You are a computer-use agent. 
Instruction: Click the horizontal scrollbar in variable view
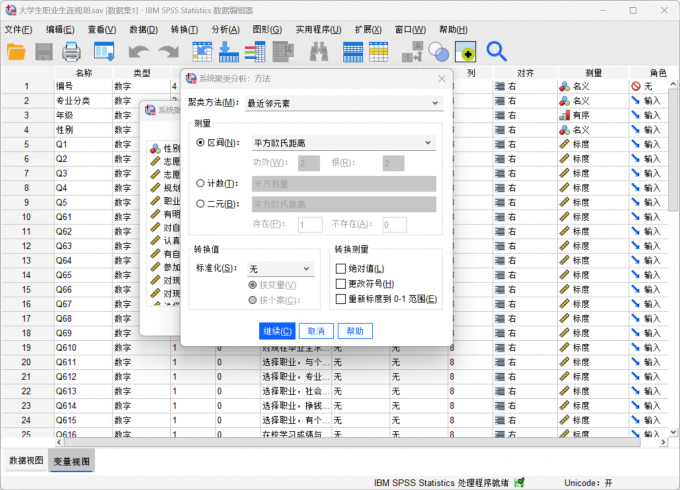pyautogui.click(x=352, y=442)
